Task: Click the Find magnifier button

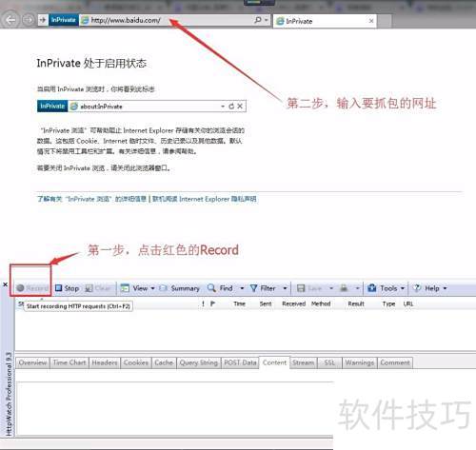Action: [x=220, y=288]
